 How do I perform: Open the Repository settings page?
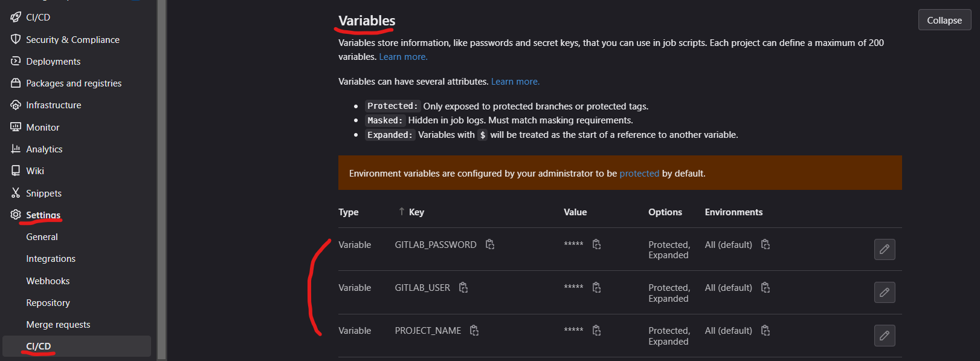pos(48,303)
